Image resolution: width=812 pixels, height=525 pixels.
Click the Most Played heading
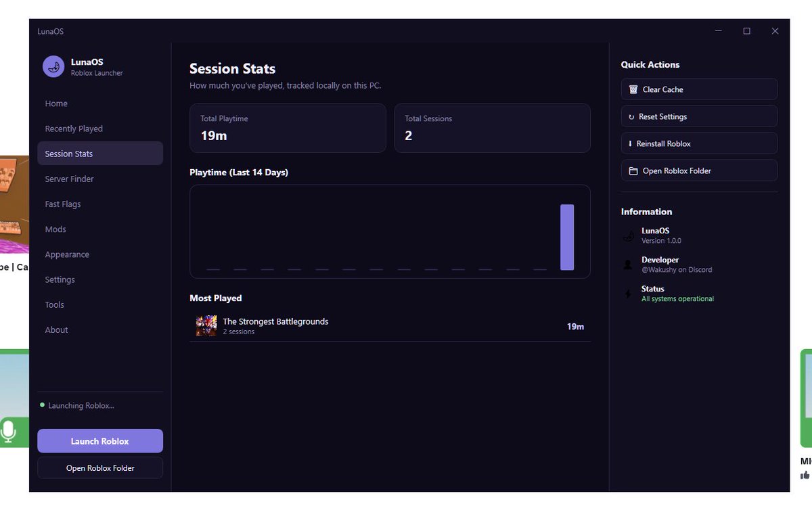click(216, 298)
